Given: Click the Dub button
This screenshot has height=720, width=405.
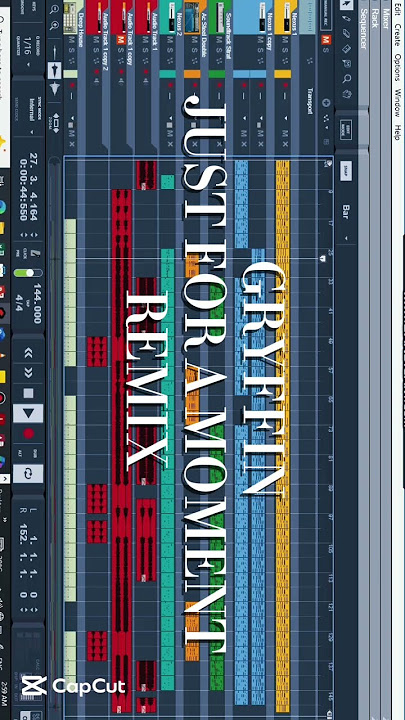Looking at the screenshot, I should (35, 454).
